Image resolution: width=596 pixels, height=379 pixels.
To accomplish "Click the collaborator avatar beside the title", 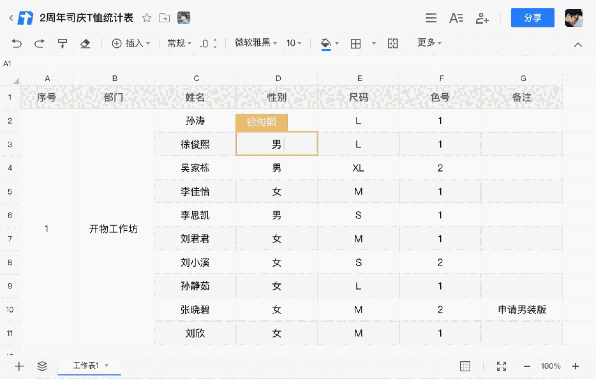I will [x=184, y=18].
